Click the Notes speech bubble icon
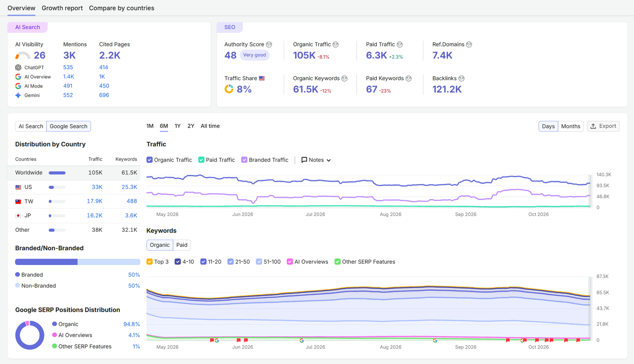Image resolution: width=634 pixels, height=364 pixels. pyautogui.click(x=304, y=160)
